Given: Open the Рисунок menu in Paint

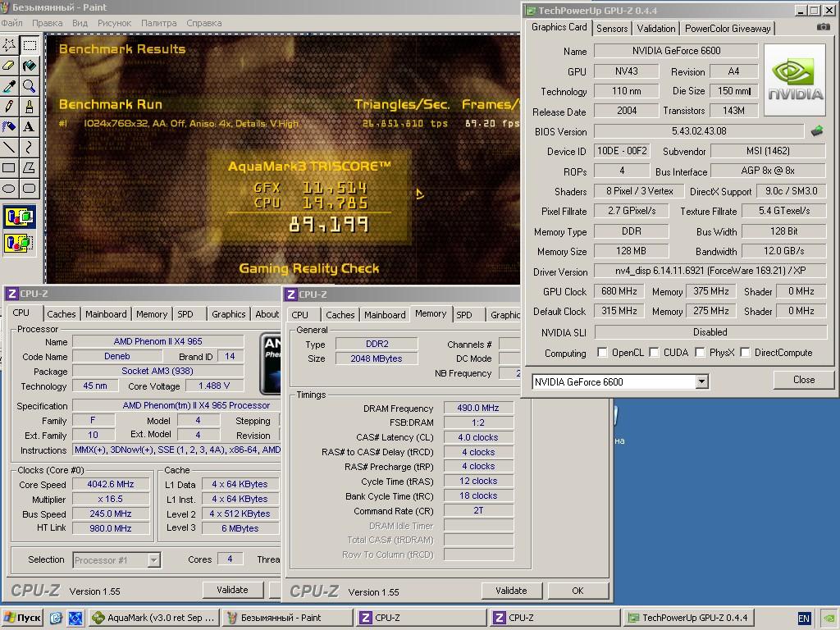Looking at the screenshot, I should coord(114,23).
